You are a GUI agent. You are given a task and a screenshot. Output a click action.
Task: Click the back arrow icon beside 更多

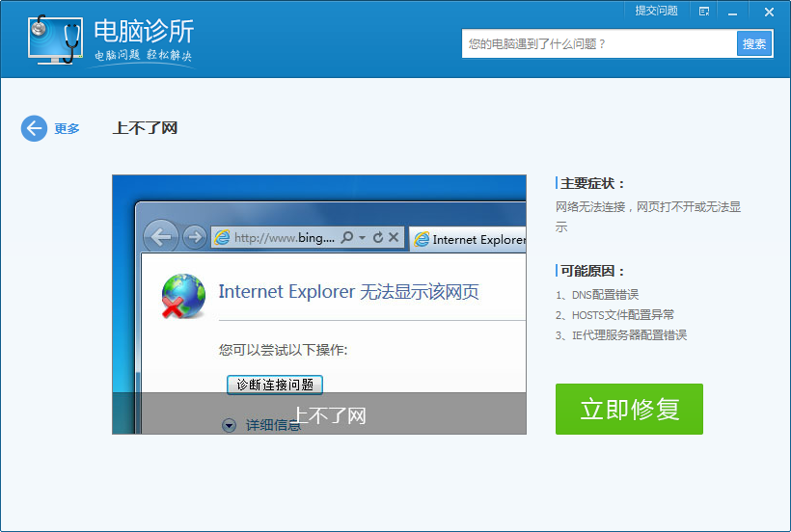point(34,128)
